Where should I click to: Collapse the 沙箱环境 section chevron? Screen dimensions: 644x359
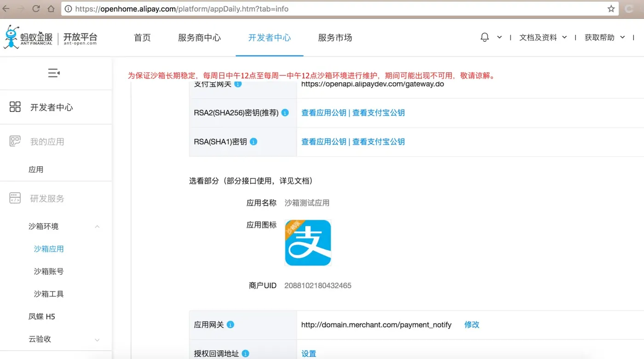[97, 227]
